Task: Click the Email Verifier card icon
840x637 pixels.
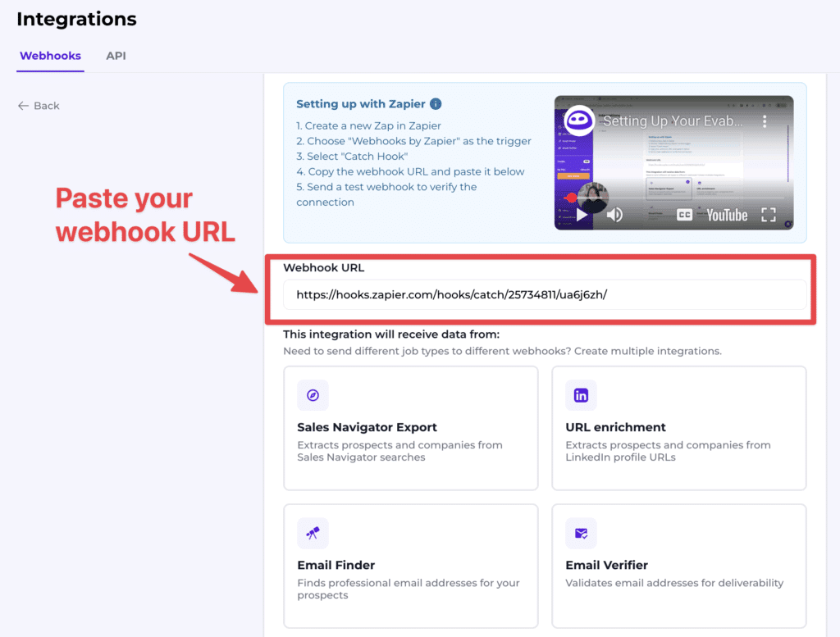Action: [x=581, y=533]
